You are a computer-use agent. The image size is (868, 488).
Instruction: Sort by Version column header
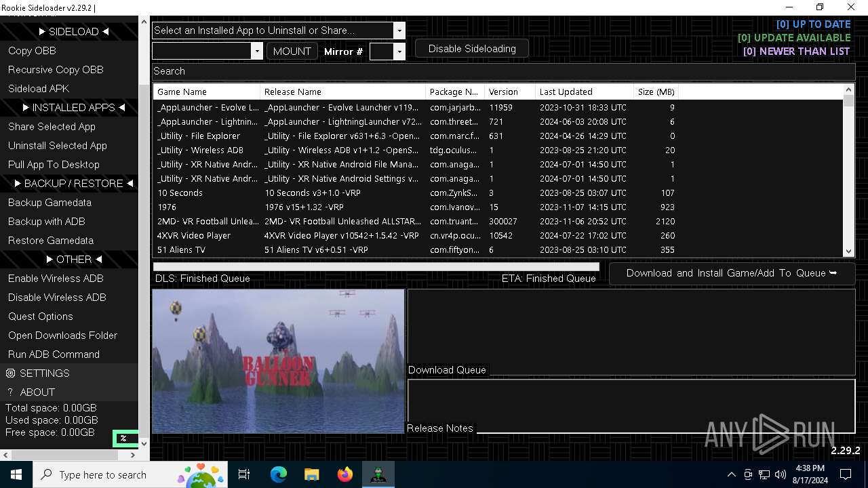point(510,91)
